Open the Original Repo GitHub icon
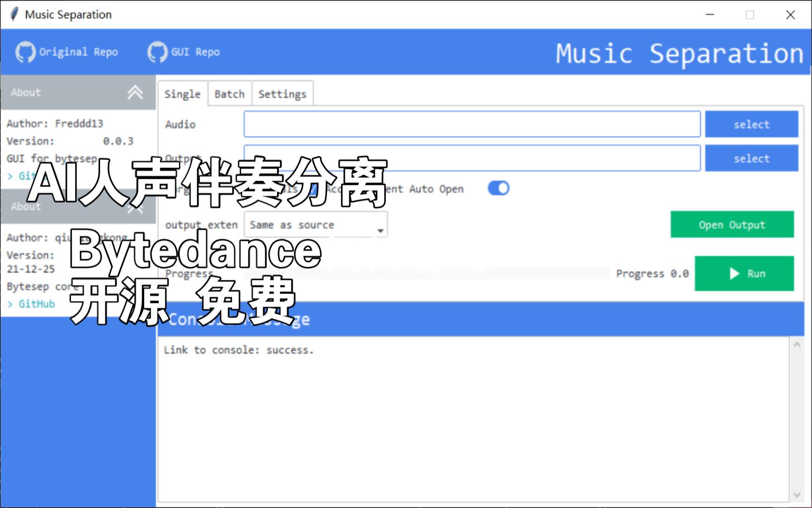 pos(25,52)
